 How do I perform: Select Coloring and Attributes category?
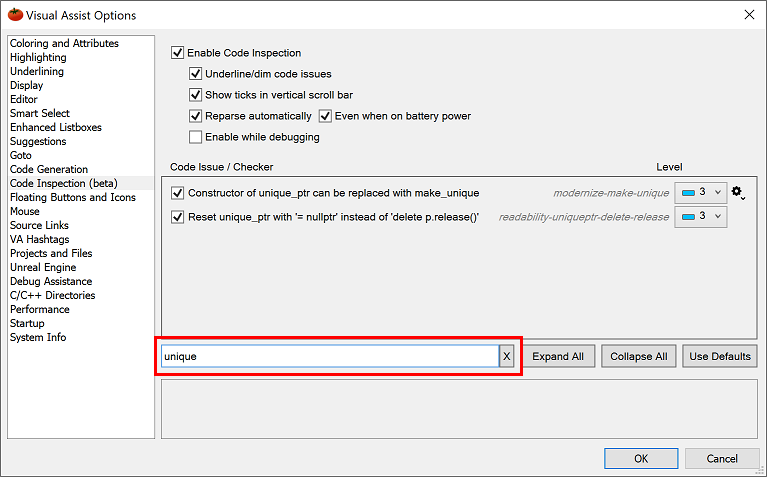[x=64, y=43]
